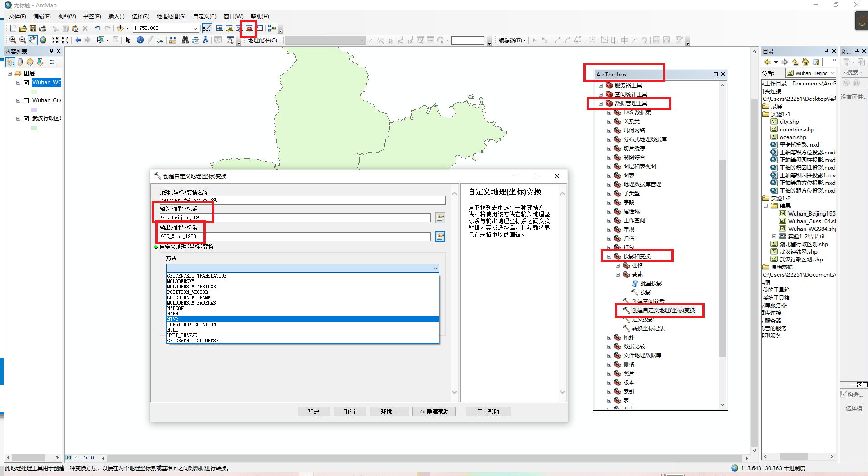This screenshot has width=868, height=476.
Task: Click the Add Data icon
Action: pyautogui.click(x=120, y=28)
